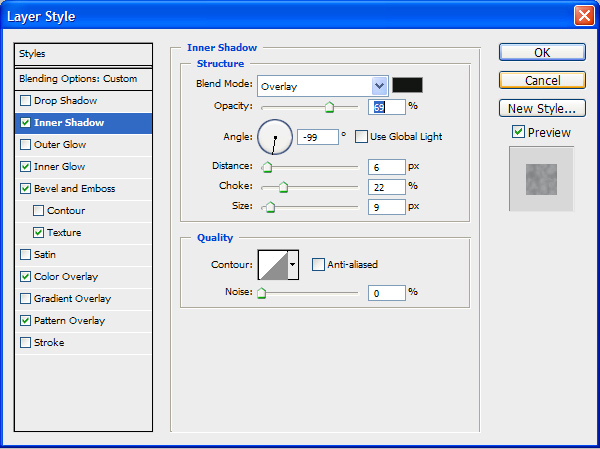Click the Cancel button
Image resolution: width=600 pixels, height=449 pixels.
(542, 80)
